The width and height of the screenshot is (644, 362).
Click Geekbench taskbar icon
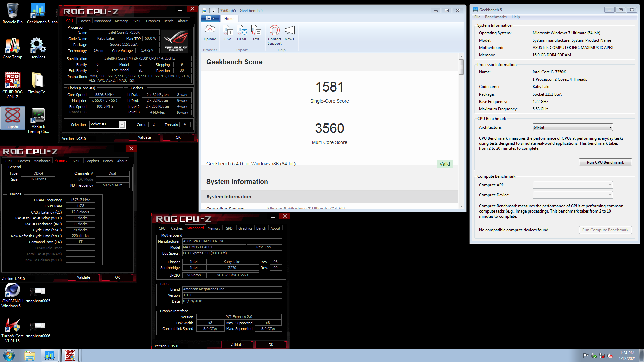[50, 355]
